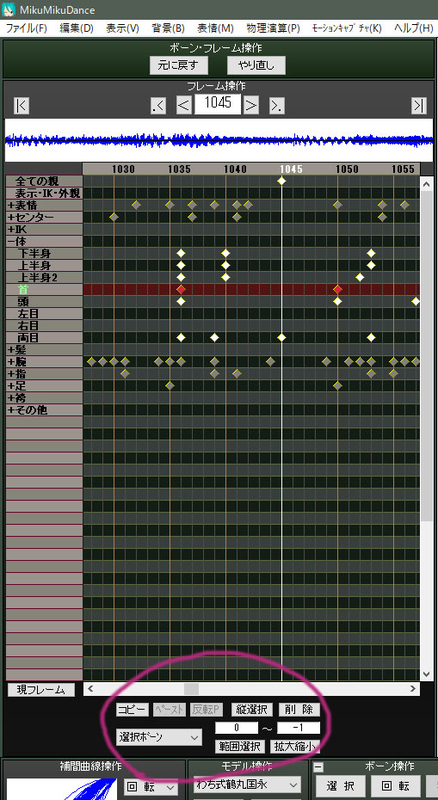The height and width of the screenshot is (800, 438).
Task: Step forward one frame arrow
Action: pyautogui.click(x=251, y=106)
